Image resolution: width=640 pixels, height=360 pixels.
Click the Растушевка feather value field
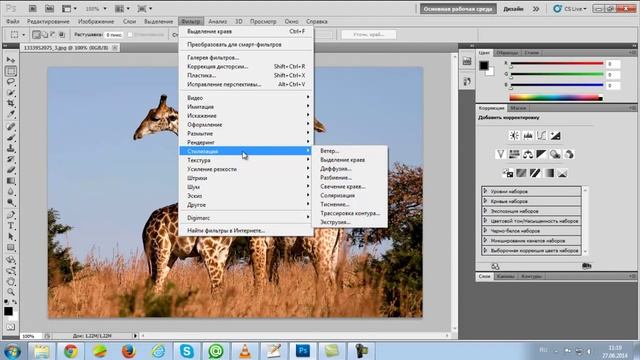(x=113, y=35)
